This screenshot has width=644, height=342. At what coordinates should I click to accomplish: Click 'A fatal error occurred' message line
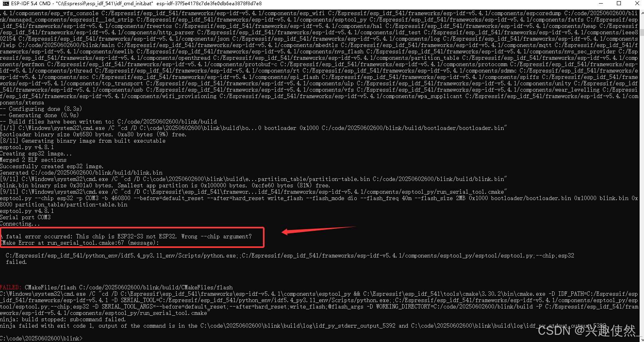pyautogui.click(x=126, y=236)
